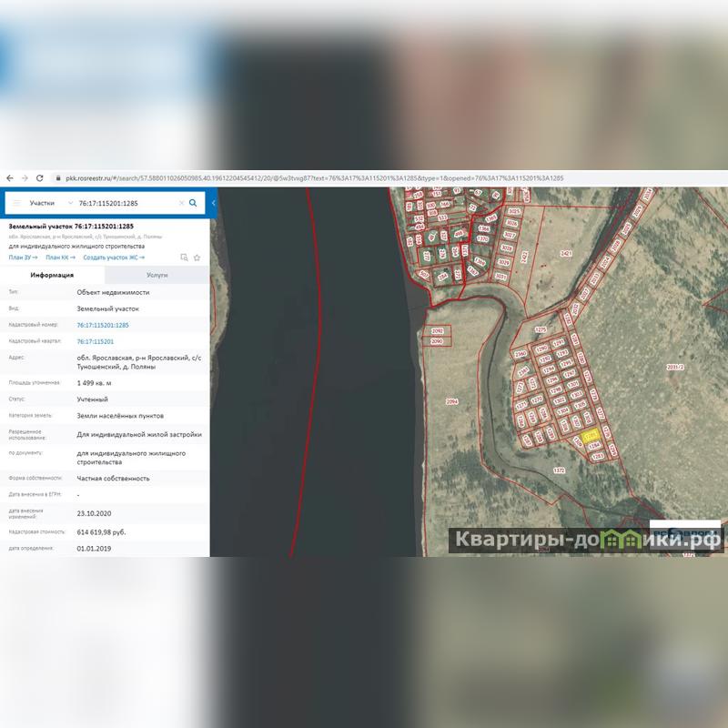Screen dimensions: 728x728
Task: Click the magnifier search icon
Action: click(193, 203)
